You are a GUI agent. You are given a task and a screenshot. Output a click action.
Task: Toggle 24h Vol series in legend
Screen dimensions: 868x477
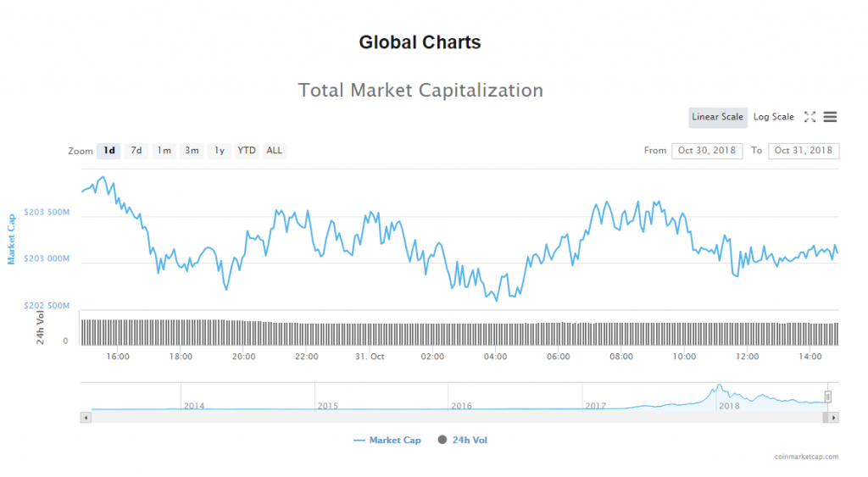click(x=463, y=441)
